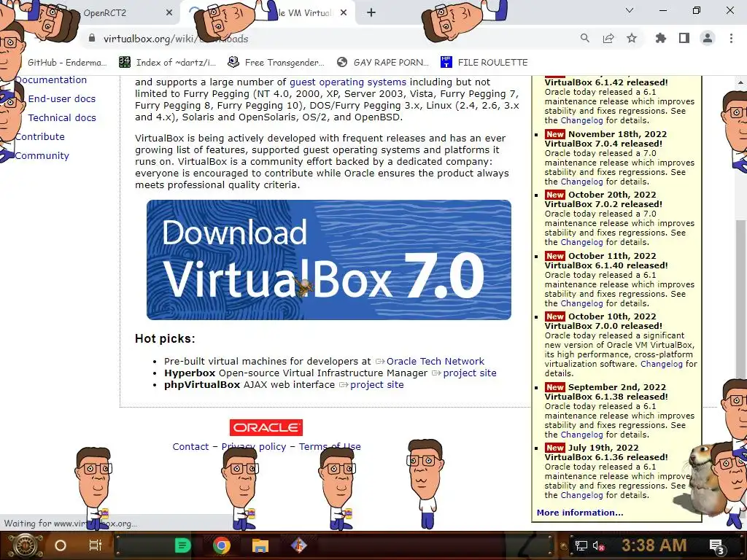Open the Free Transgender... bookmark
The width and height of the screenshot is (747, 560).
(276, 63)
